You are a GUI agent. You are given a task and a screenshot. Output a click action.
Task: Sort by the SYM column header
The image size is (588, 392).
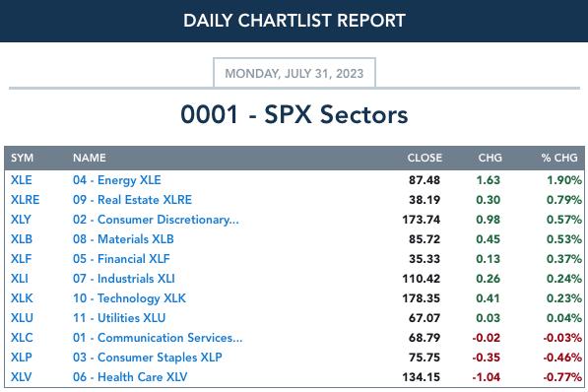click(22, 158)
